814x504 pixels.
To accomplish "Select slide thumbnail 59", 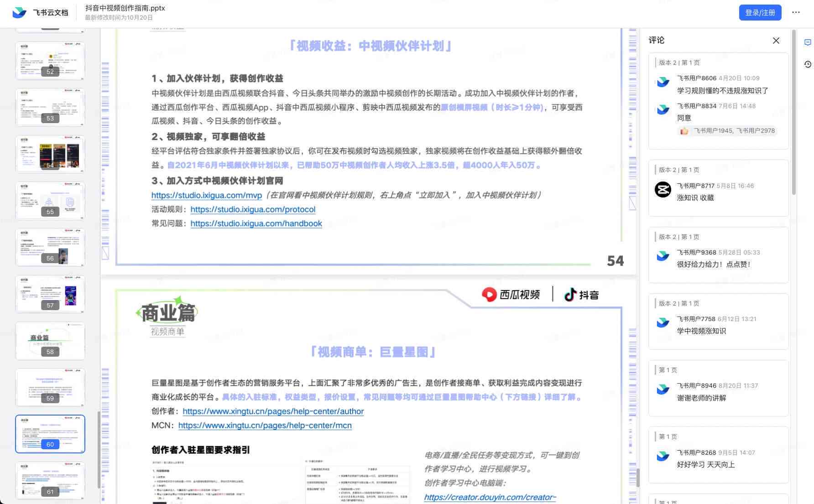I will coord(50,387).
